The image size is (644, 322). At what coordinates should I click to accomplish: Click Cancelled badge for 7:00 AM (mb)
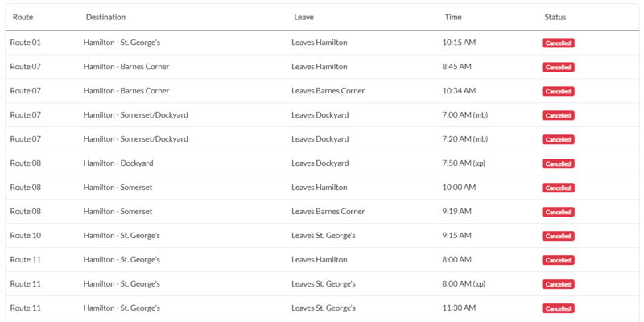[558, 115]
